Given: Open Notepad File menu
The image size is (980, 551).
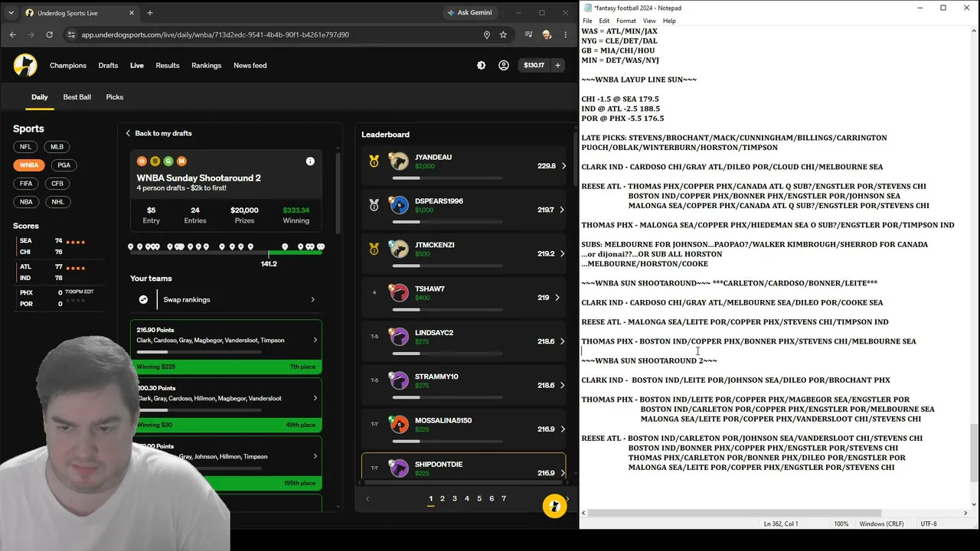Looking at the screenshot, I should 588,21.
